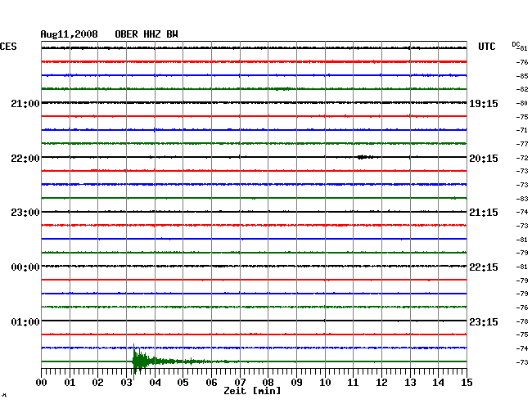Click minute mark 13 on the axis
Image resolution: width=532 pixels, height=404 pixels.
(410, 382)
